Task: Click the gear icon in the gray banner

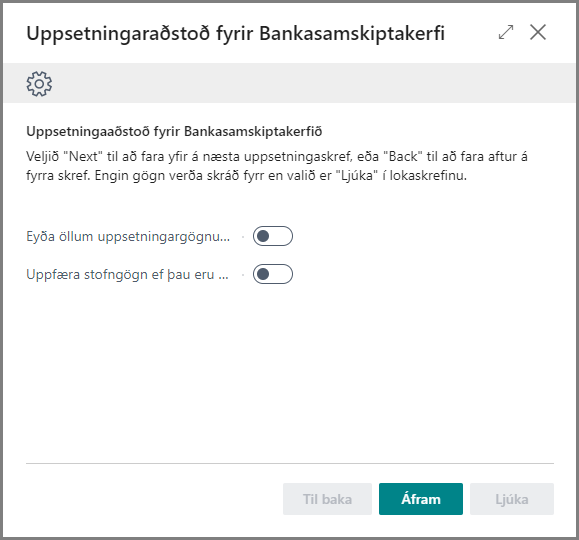Action: [x=39, y=84]
